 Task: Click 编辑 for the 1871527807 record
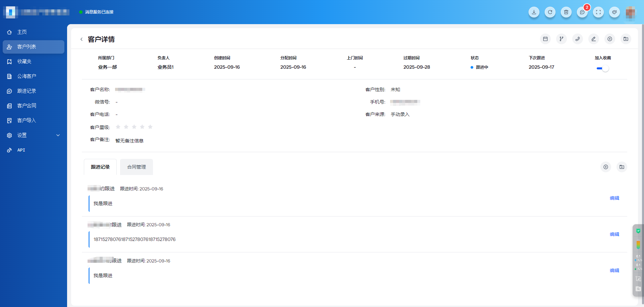[614, 234]
